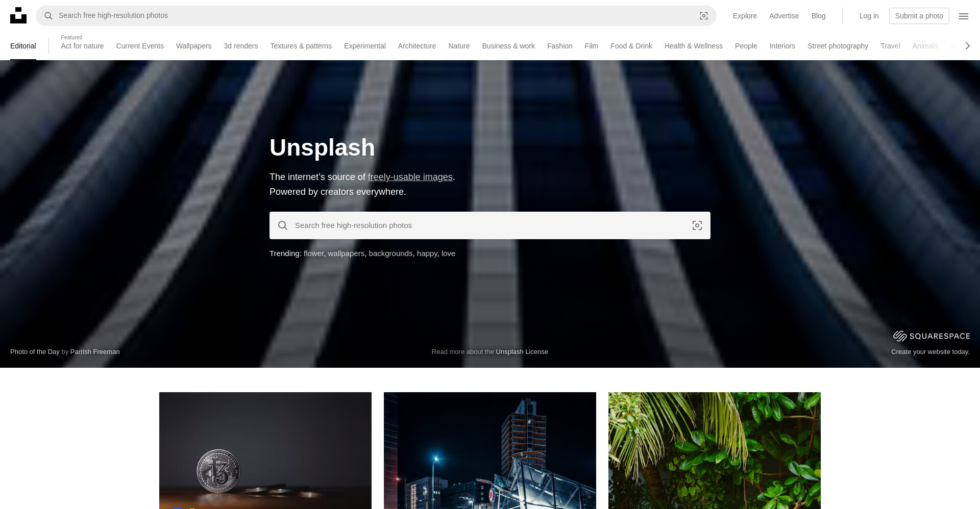Open the Current Events category
This screenshot has height=509, width=980.
coord(140,46)
